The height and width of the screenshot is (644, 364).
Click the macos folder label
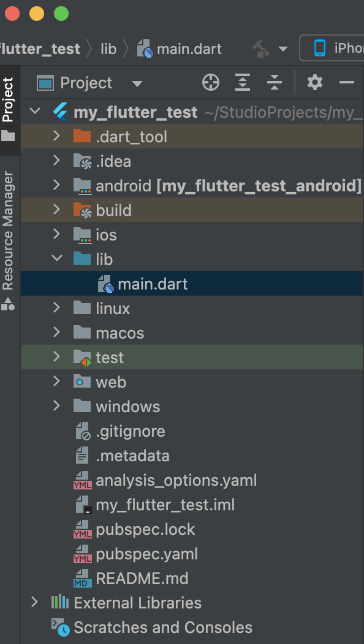tap(120, 332)
